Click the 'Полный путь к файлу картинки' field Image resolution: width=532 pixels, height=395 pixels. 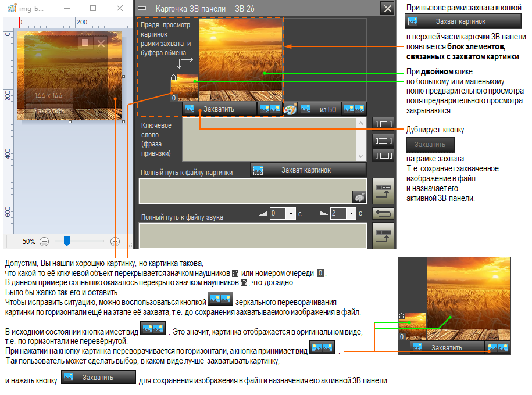click(x=253, y=191)
